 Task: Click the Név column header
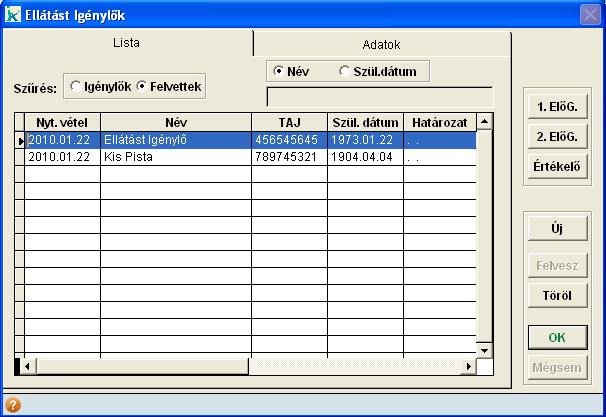point(175,122)
